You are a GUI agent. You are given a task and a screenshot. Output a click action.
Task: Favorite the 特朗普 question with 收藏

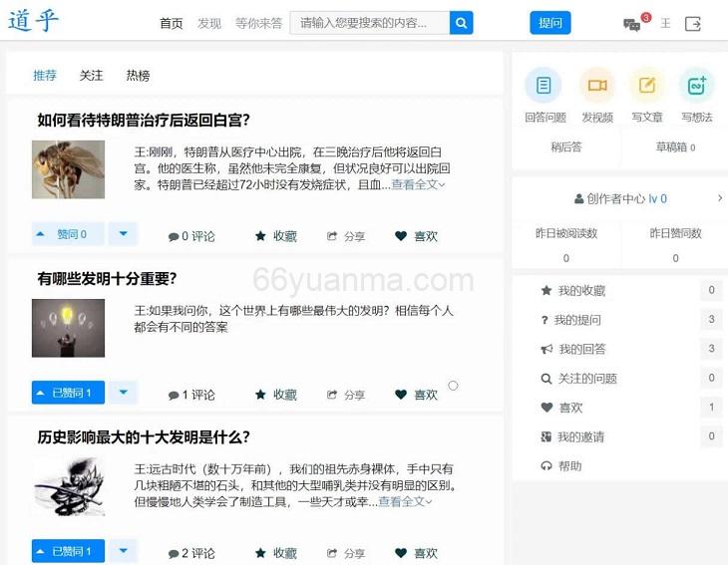pyautogui.click(x=276, y=236)
